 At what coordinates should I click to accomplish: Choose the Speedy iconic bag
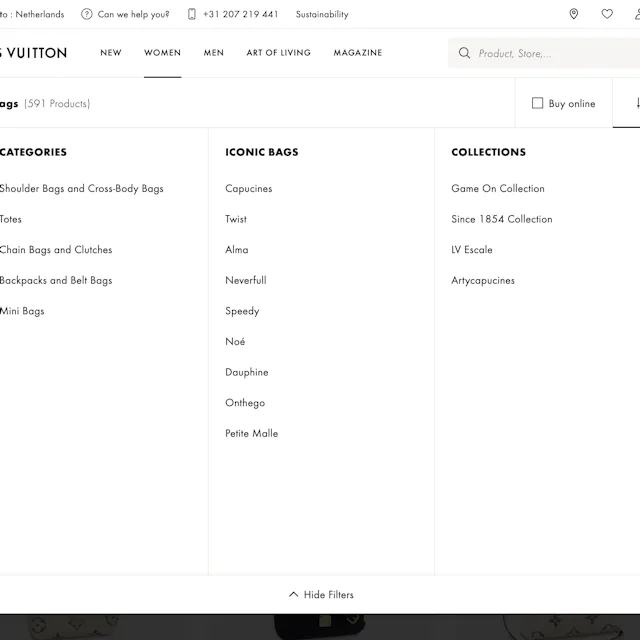click(242, 311)
